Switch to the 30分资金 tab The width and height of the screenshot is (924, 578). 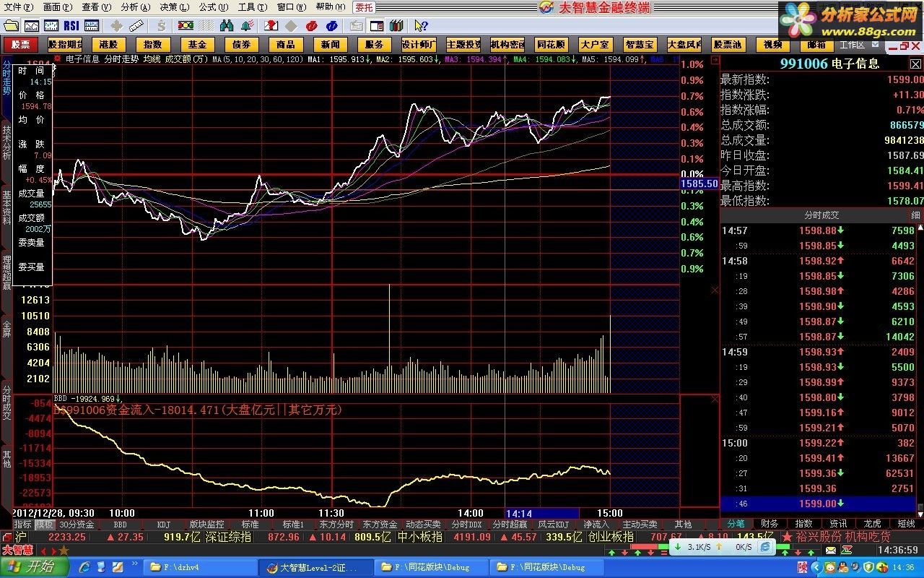(x=77, y=525)
